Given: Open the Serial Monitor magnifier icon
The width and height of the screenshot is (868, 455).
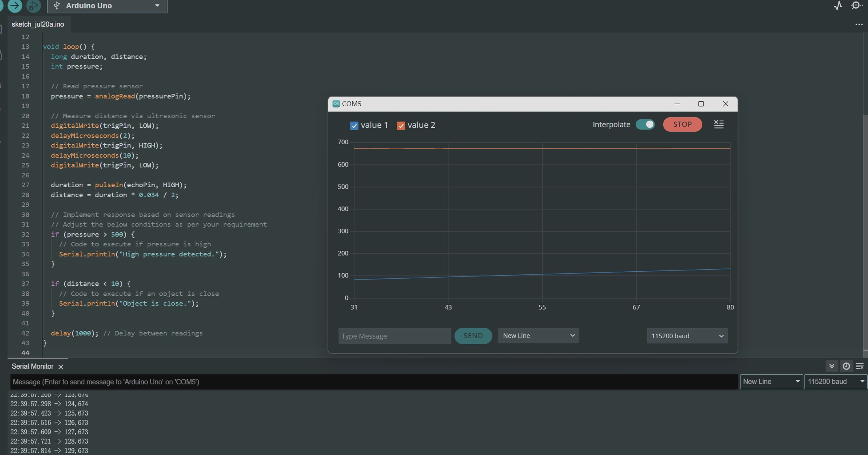Looking at the screenshot, I should point(856,6).
